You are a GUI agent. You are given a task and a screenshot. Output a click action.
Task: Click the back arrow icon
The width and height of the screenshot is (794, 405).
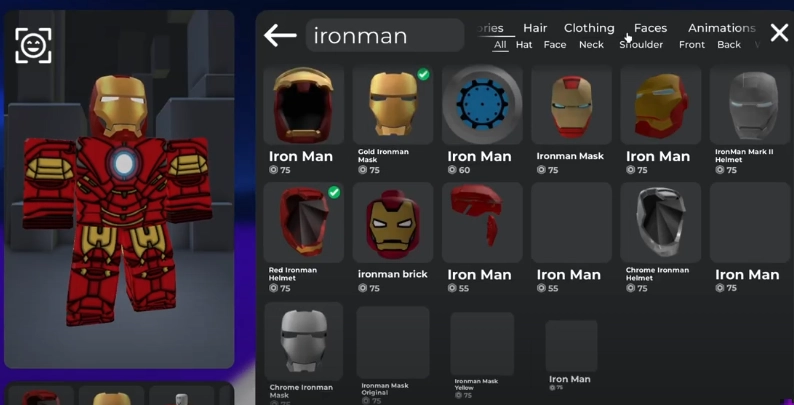280,35
